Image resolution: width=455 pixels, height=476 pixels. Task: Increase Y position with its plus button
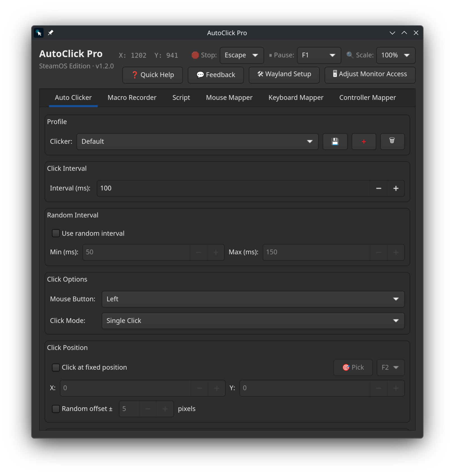(x=396, y=388)
